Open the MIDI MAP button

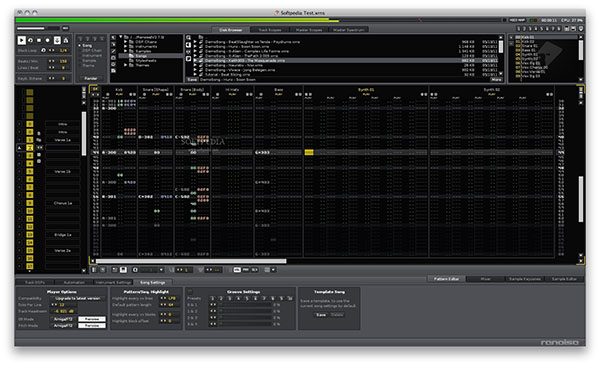(518, 20)
